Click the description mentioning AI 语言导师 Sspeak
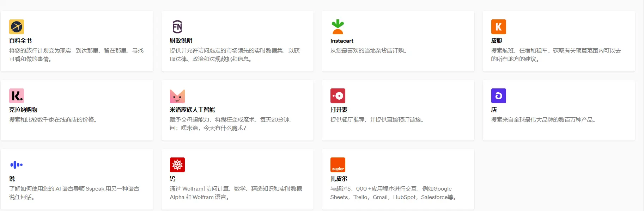The width and height of the screenshot is (644, 211). (x=74, y=193)
